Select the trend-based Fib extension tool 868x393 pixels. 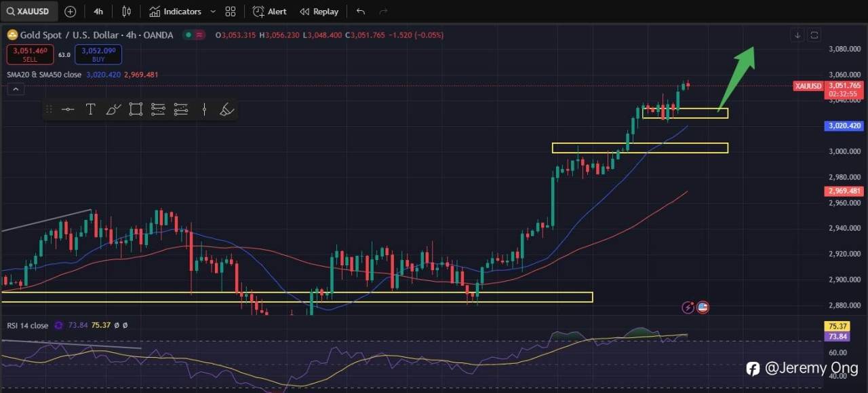pos(180,109)
